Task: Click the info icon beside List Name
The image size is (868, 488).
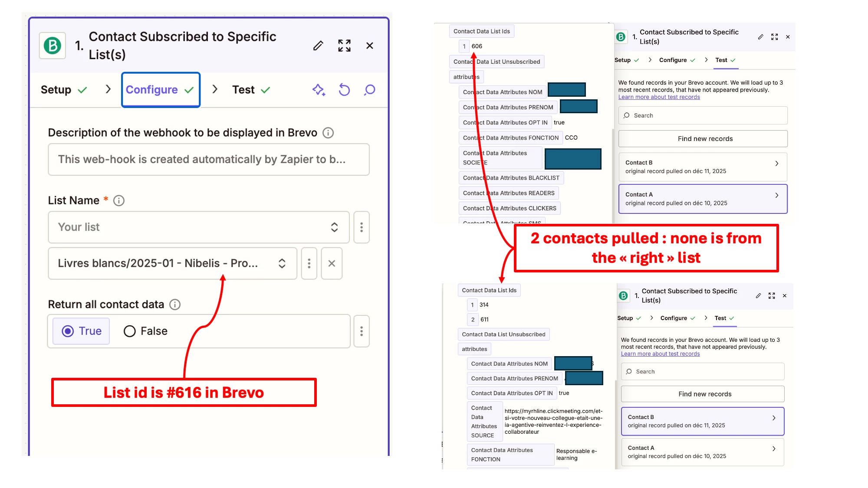Action: 118,200
